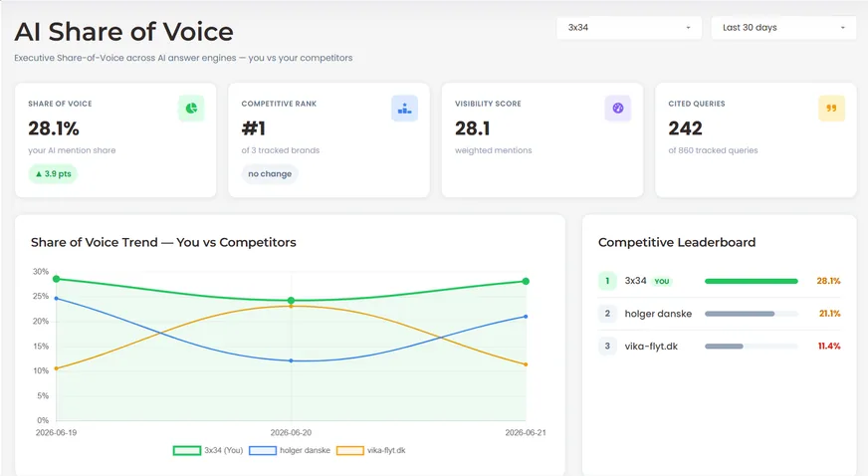This screenshot has height=476, width=868.
Task: Click the green data point at 2026-06-20
Action: [x=292, y=301]
